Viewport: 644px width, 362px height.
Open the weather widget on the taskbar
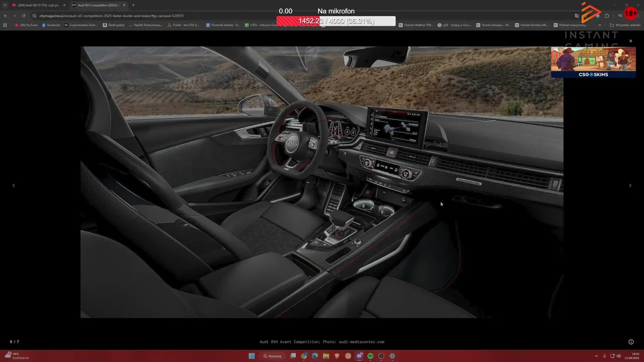tap(17, 356)
